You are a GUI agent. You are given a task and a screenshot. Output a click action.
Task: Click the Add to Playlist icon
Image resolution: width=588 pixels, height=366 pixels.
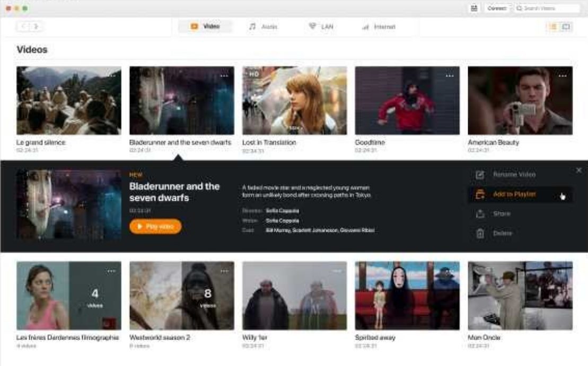pos(480,194)
